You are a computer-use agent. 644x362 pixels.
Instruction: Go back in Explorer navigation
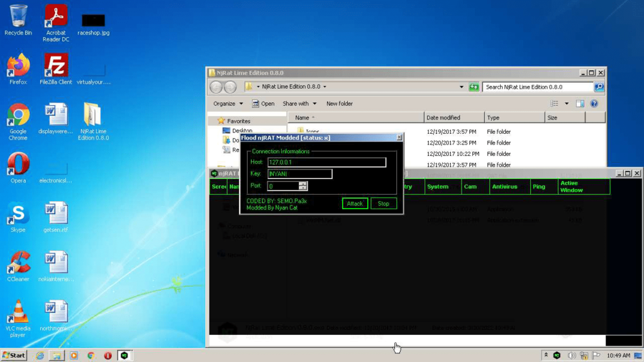(216, 87)
